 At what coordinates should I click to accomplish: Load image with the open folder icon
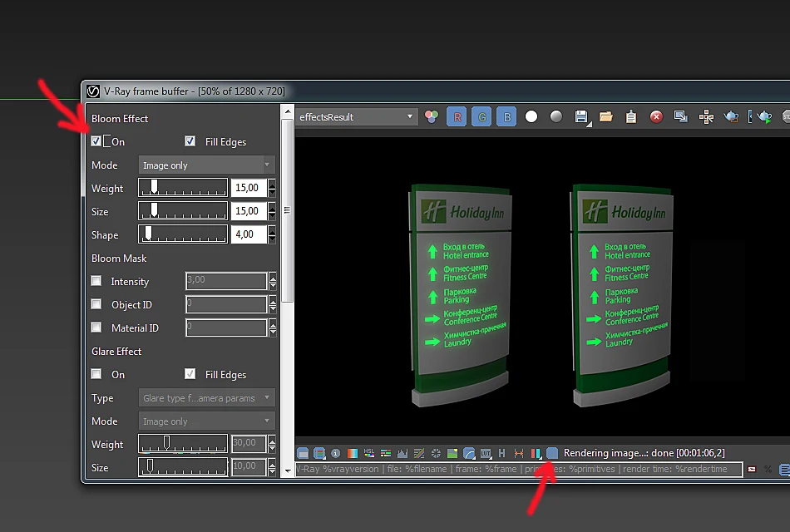click(606, 117)
